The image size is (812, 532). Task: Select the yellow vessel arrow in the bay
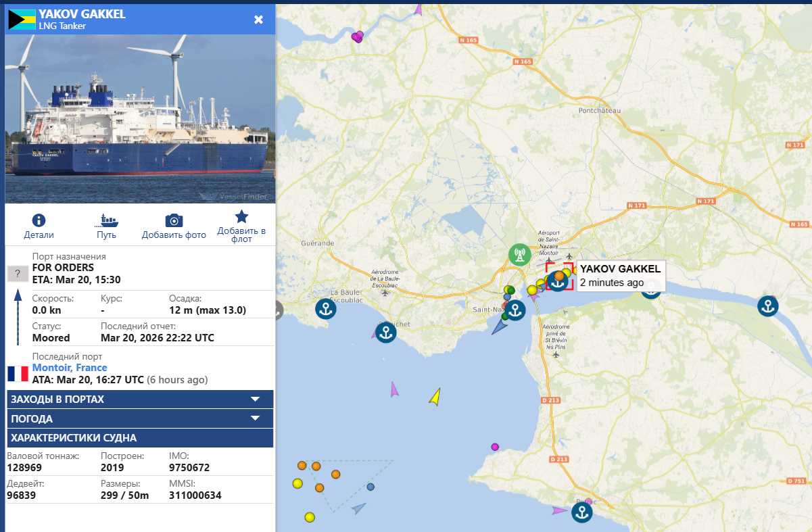(x=435, y=397)
